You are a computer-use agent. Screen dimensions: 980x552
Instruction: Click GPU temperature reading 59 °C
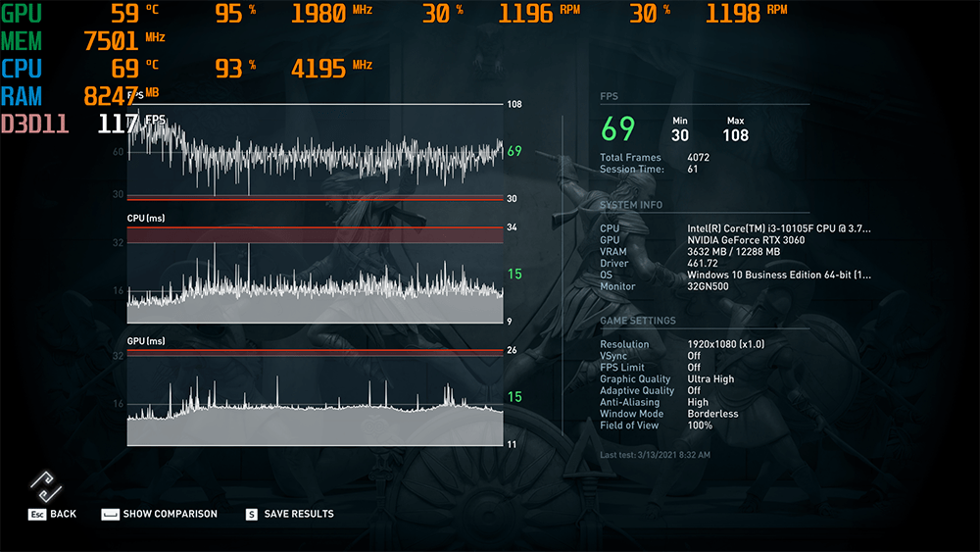[134, 13]
